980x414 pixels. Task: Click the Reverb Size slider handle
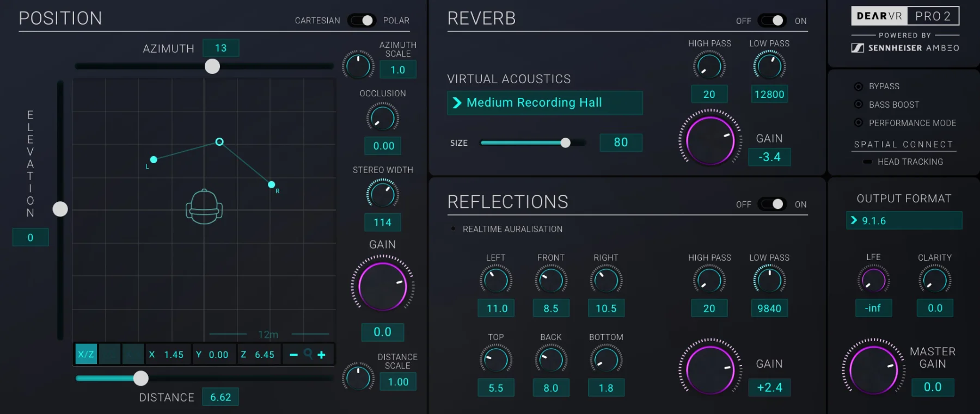[566, 143]
